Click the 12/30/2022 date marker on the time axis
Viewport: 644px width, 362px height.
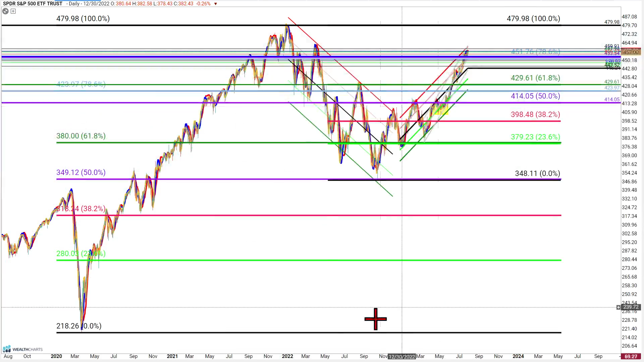point(402,356)
